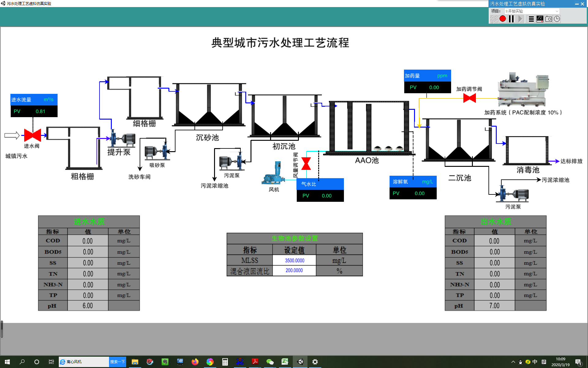Click the clock timer icon

[x=557, y=19]
